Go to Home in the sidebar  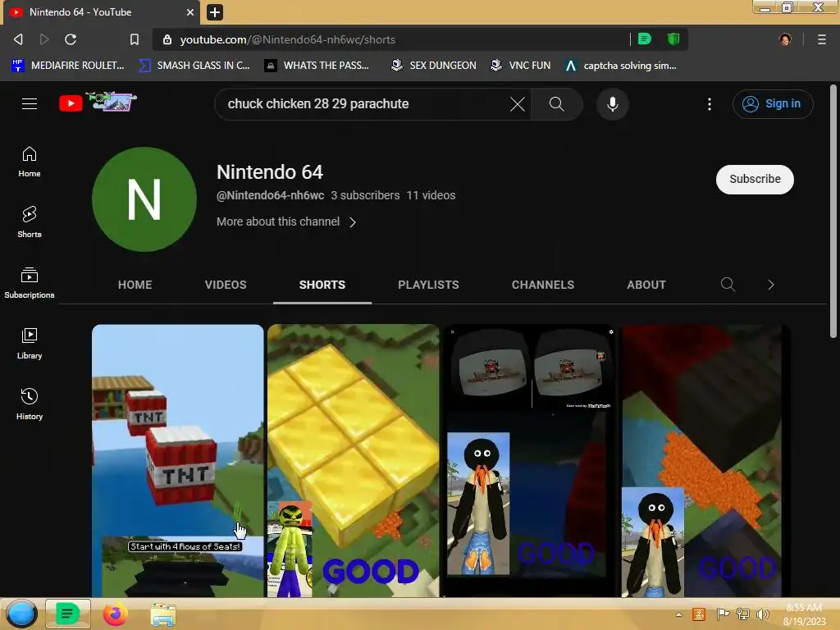pos(30,162)
